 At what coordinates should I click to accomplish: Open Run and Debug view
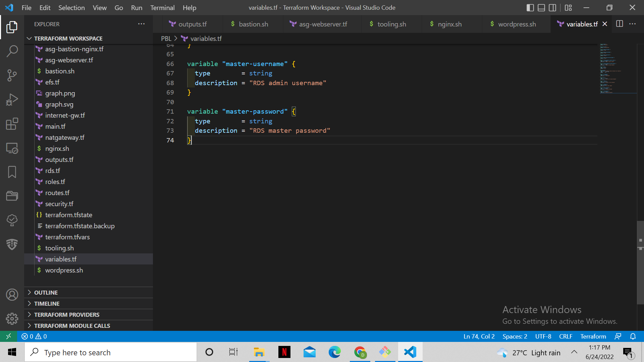12,100
